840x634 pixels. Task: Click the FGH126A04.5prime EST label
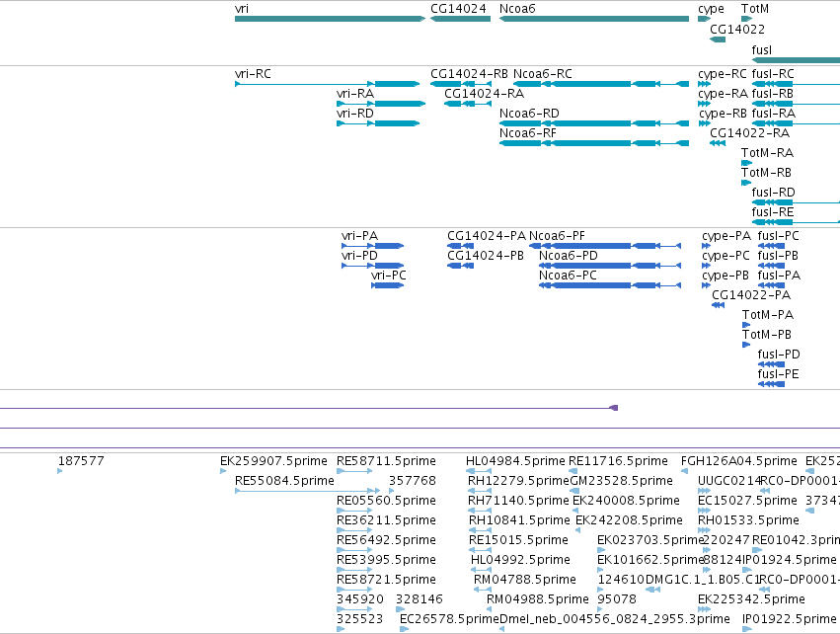(739, 461)
